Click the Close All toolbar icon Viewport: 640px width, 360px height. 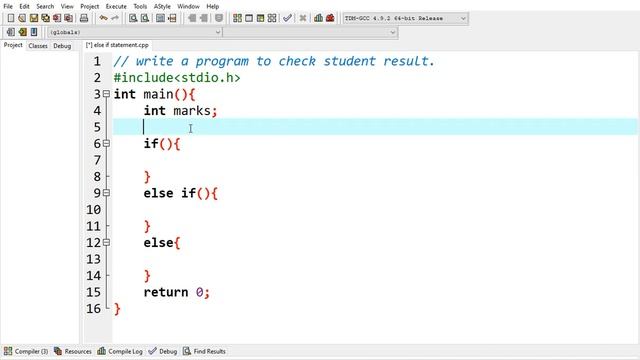coord(68,18)
